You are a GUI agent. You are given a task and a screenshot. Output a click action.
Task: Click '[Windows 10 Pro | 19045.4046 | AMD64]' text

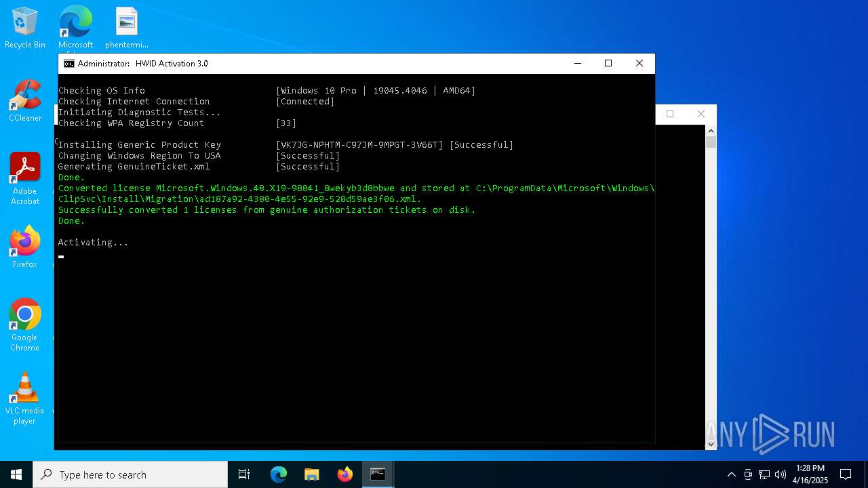(x=376, y=91)
